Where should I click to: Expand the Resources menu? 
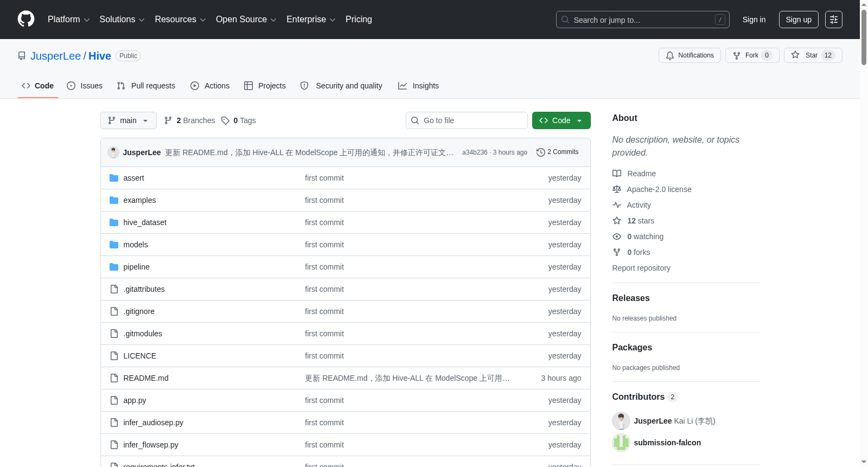pos(180,20)
